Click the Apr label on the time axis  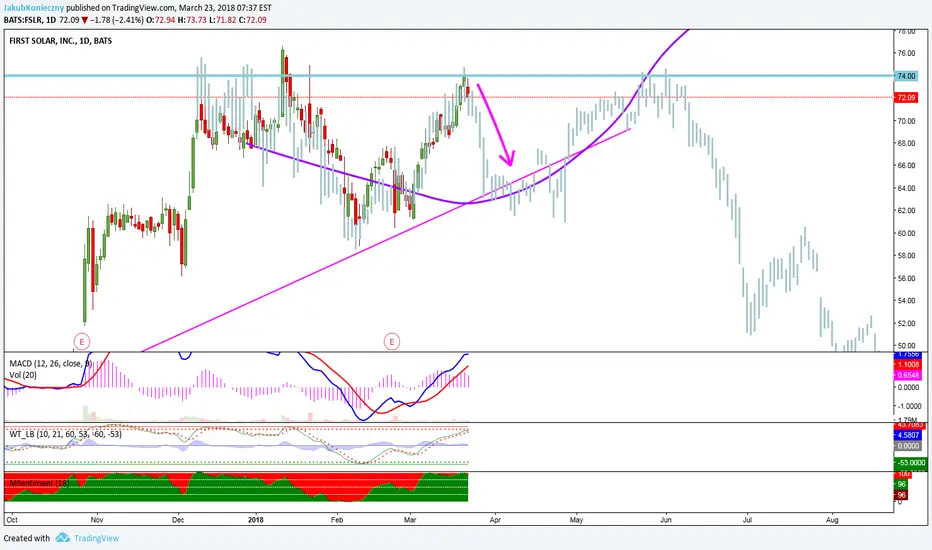pos(495,520)
